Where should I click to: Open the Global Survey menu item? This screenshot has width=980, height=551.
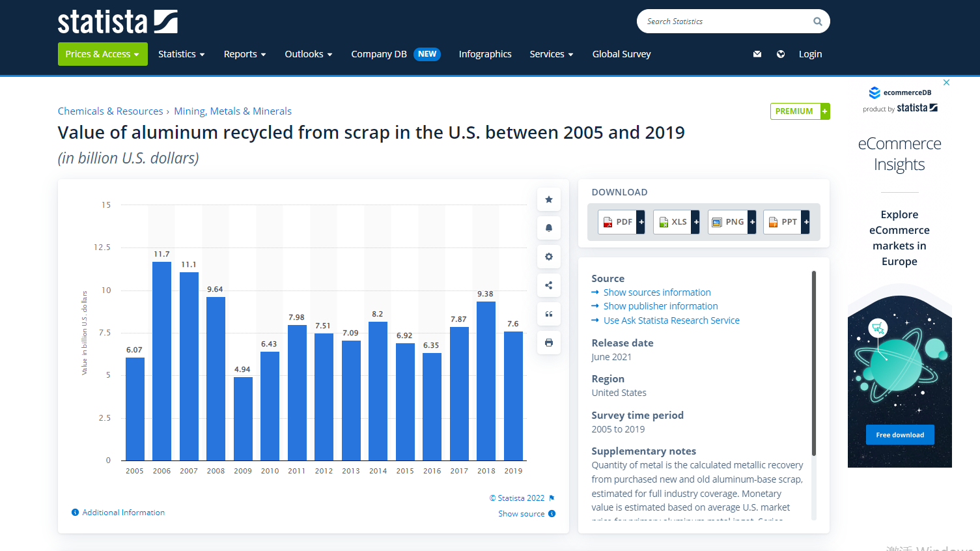coord(621,54)
